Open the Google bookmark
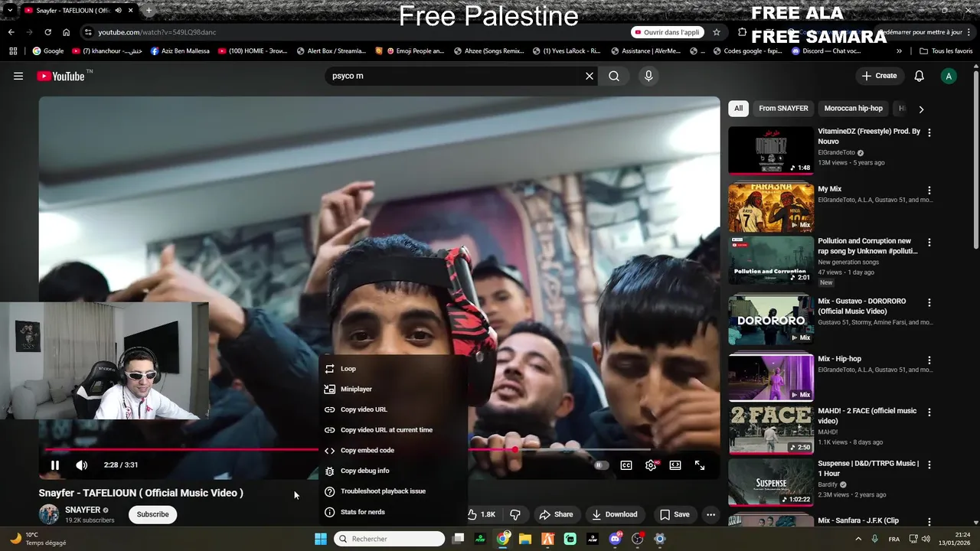Viewport: 980px width, 551px height. click(x=47, y=51)
